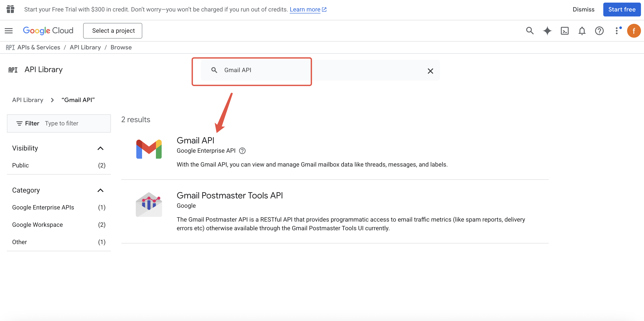
Task: Go back to API Library in the sidebar breadcrumb
Action: click(28, 100)
